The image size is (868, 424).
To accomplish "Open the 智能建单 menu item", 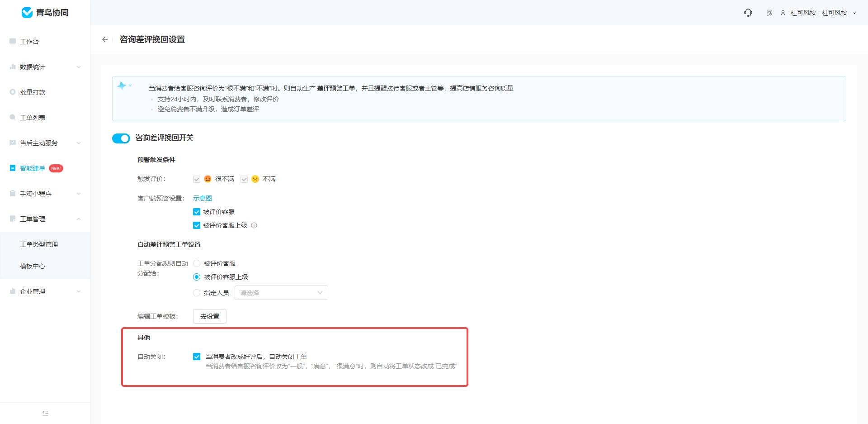I will (x=45, y=168).
